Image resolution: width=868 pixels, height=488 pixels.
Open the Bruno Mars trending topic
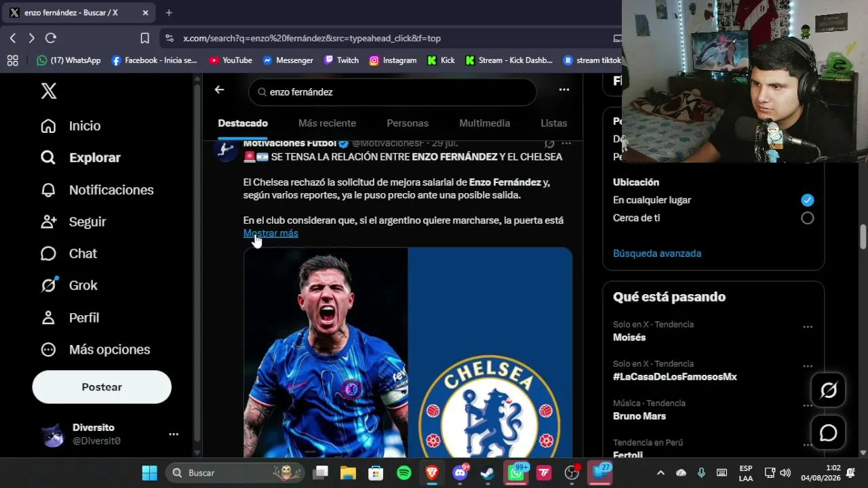point(639,416)
